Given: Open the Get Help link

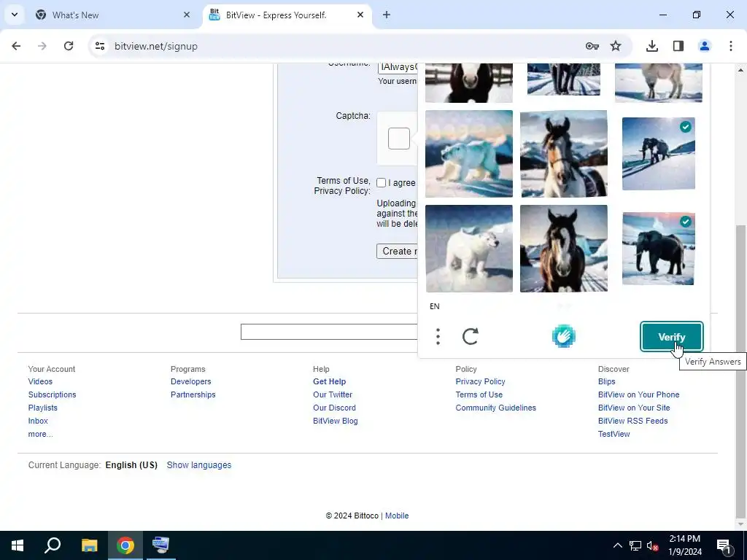Looking at the screenshot, I should point(329,381).
